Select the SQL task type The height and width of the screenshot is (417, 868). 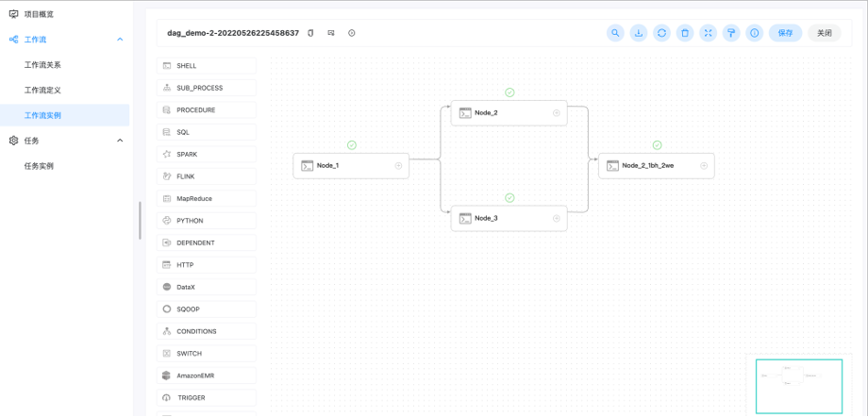pos(206,132)
